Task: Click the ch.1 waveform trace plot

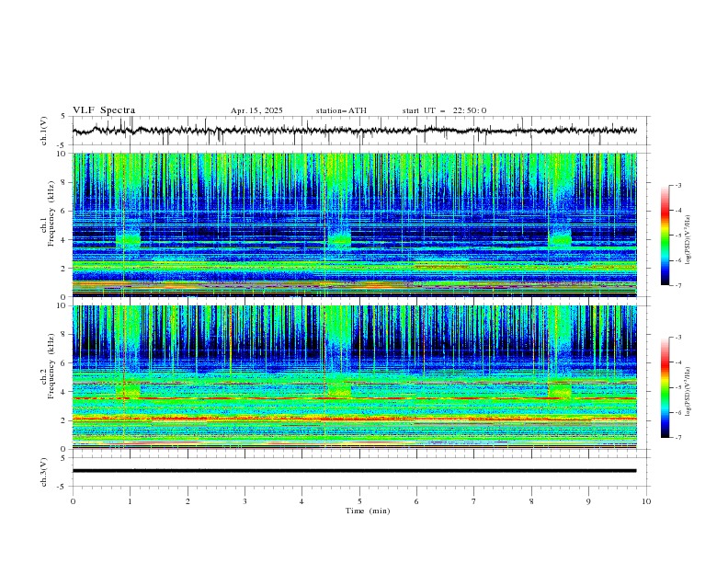Action: click(x=355, y=131)
